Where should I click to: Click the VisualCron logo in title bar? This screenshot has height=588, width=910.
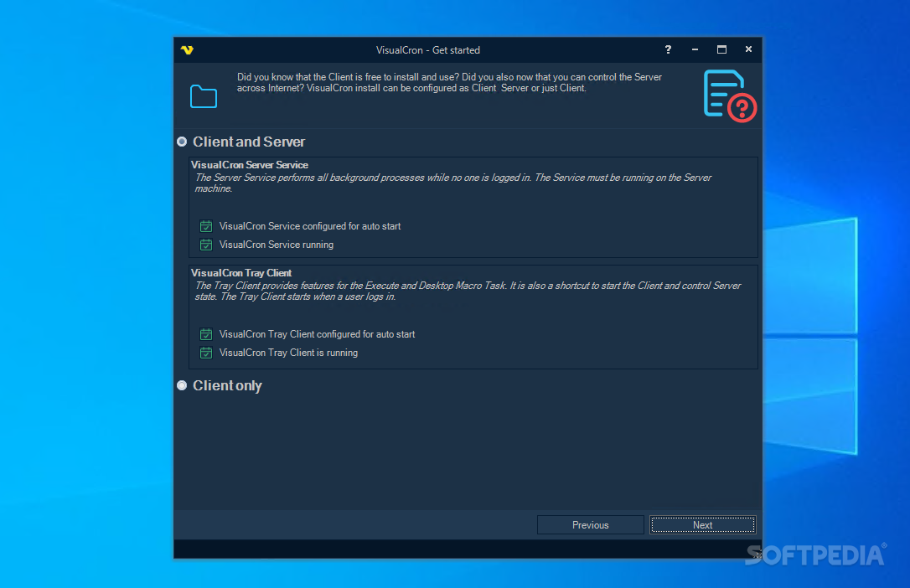coord(187,50)
